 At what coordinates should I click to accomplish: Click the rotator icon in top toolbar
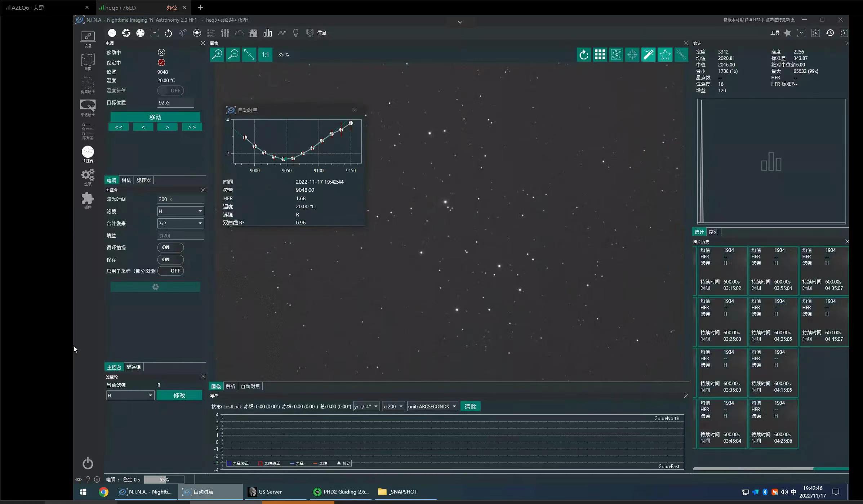click(x=168, y=33)
